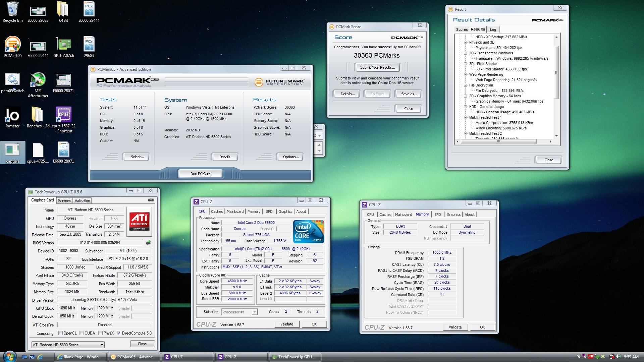Click Run PCMark button
Viewport: 644px width, 362px height.
point(200,174)
